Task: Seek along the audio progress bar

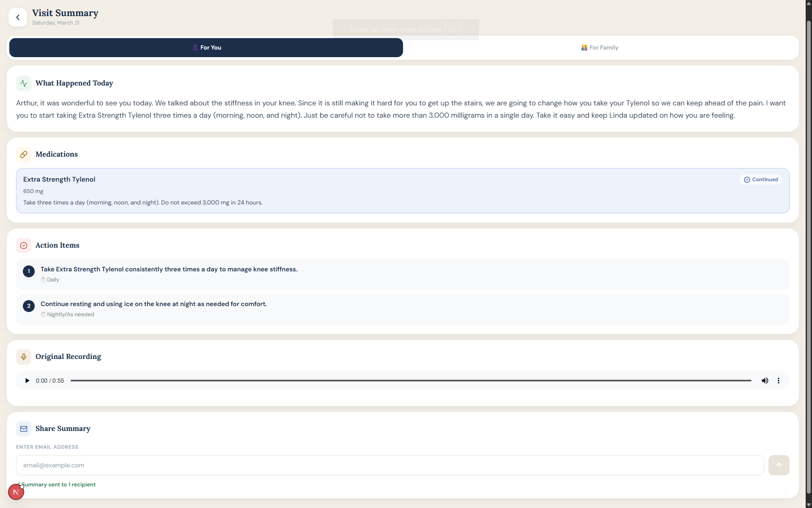Action: [x=410, y=381]
